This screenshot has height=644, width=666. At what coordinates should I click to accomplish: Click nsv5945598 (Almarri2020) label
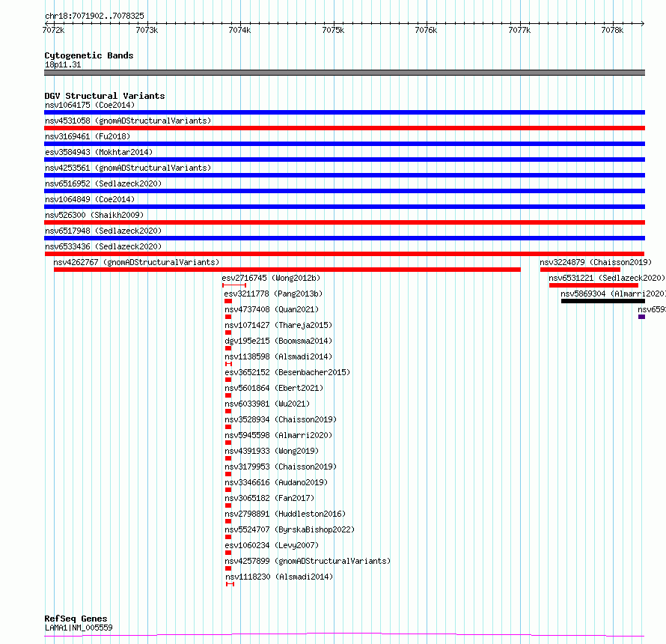(x=278, y=435)
